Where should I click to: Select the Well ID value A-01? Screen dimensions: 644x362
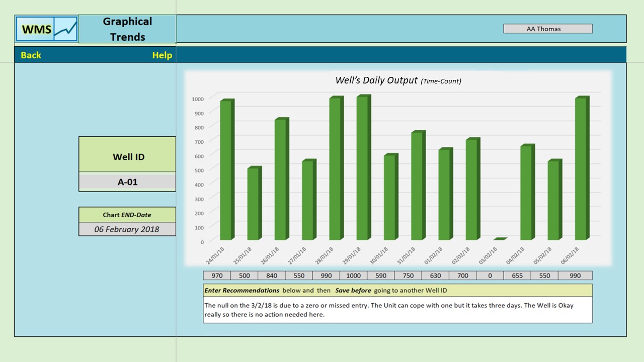click(x=127, y=182)
